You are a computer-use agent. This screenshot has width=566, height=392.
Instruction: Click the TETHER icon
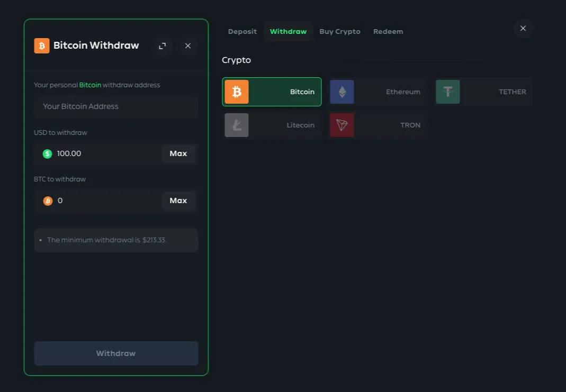click(448, 92)
